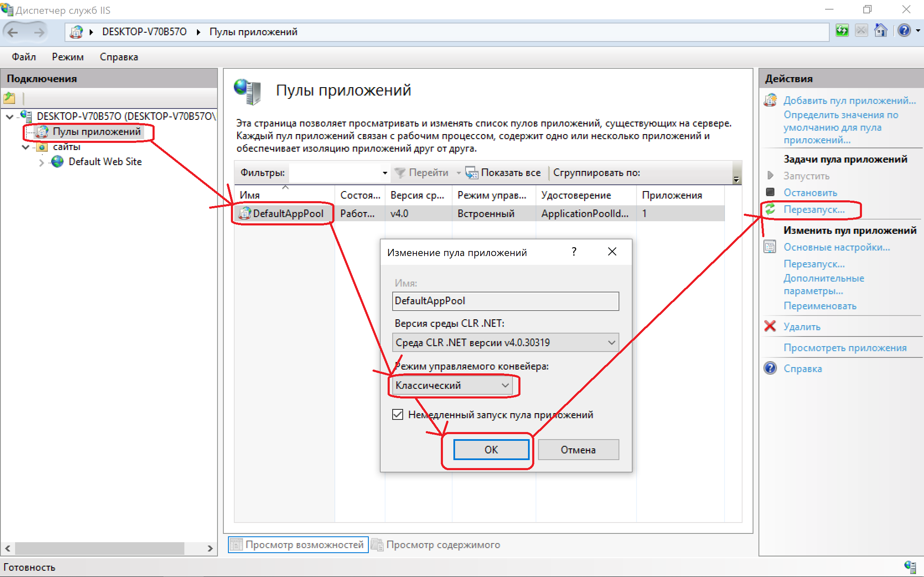
Task: Click the Показать все icon
Action: coord(472,173)
